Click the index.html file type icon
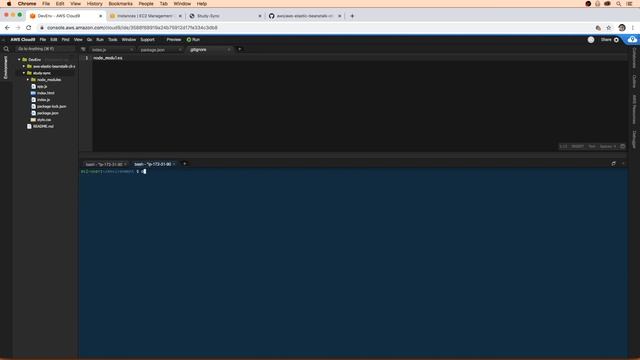The height and width of the screenshot is (360, 640). point(33,93)
